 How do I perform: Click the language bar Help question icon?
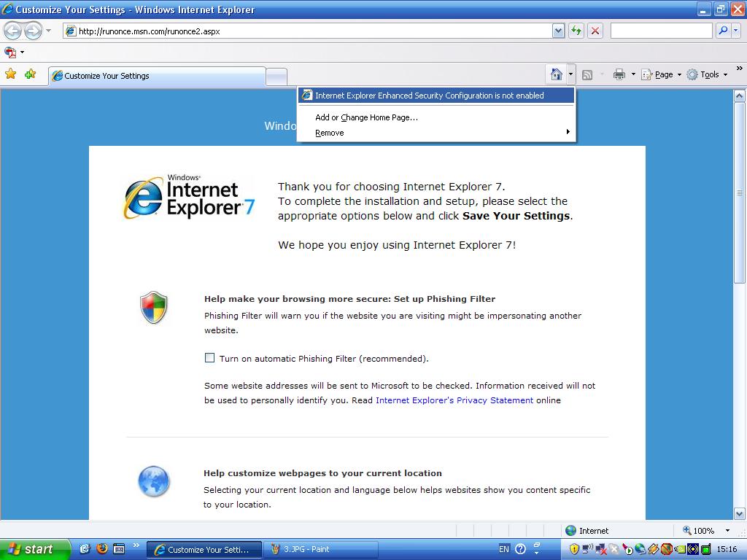point(520,549)
